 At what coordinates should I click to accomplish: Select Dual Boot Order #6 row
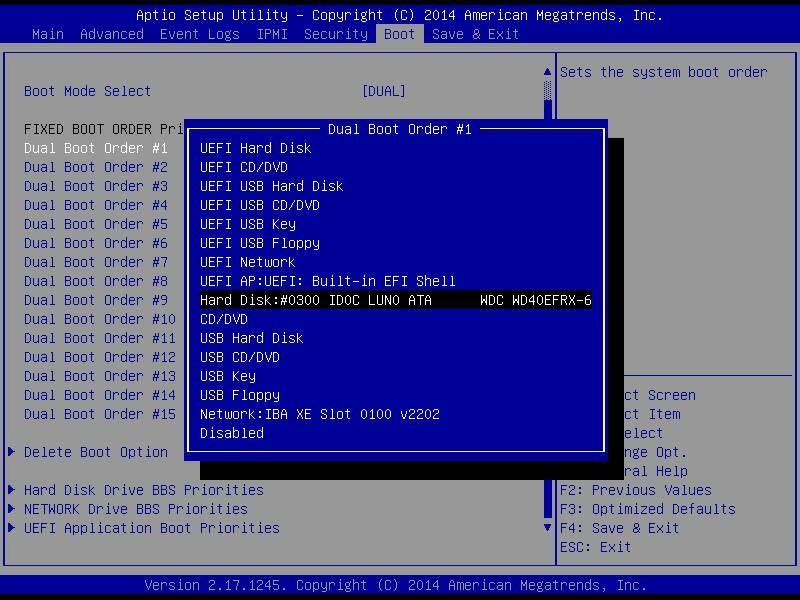(96, 243)
